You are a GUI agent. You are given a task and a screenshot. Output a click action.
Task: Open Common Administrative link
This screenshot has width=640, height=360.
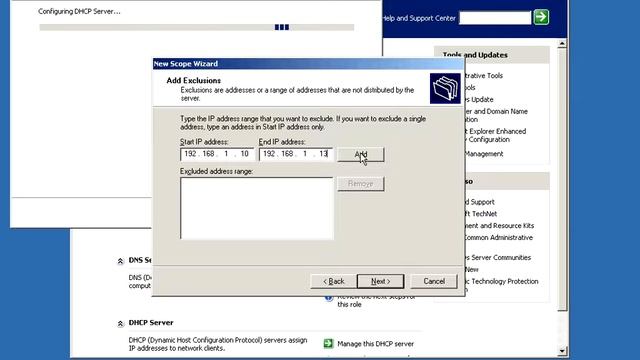499,238
